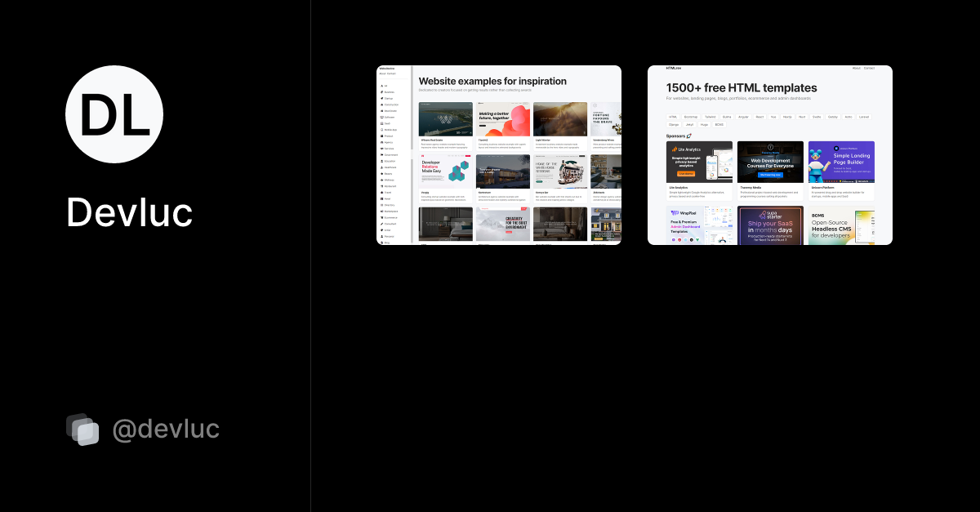Open the supastarter Ship your SaaS card

(770, 225)
